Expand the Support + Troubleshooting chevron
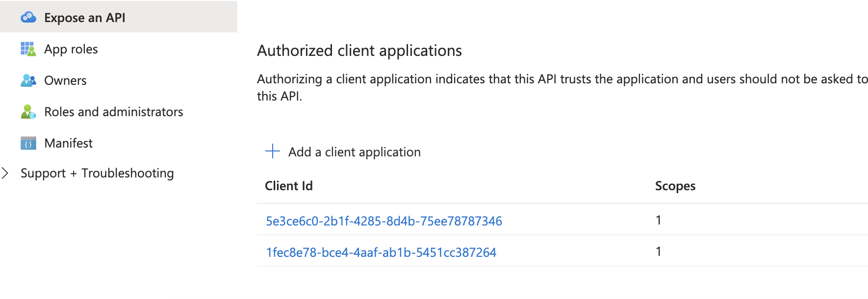The image size is (868, 299). tap(5, 173)
